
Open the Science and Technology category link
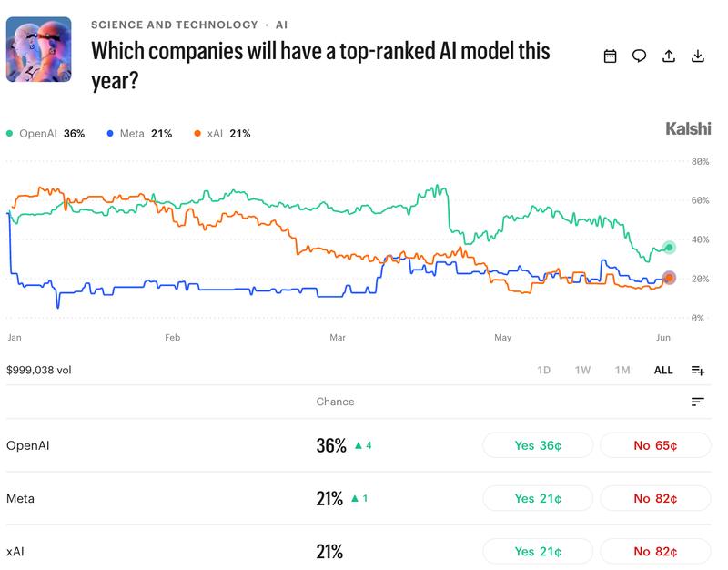click(174, 25)
